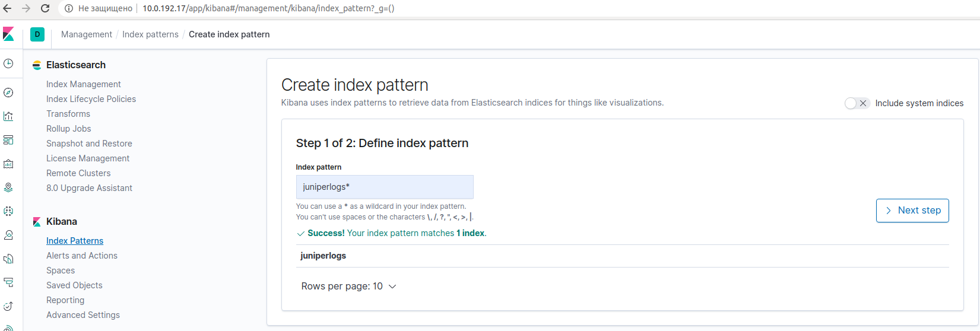Click the Create index pattern breadcrumb
The width and height of the screenshot is (980, 331).
coord(229,34)
